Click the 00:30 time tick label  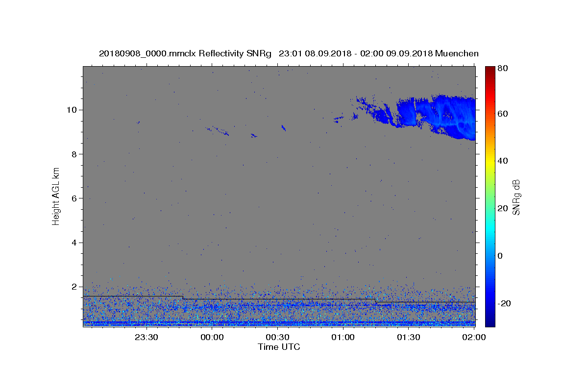tap(278, 337)
